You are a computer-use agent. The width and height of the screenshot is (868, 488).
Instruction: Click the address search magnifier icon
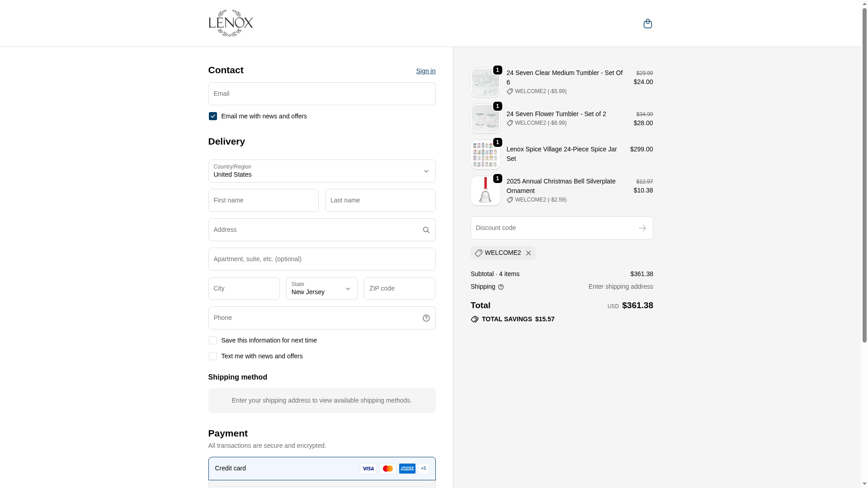tap(426, 230)
